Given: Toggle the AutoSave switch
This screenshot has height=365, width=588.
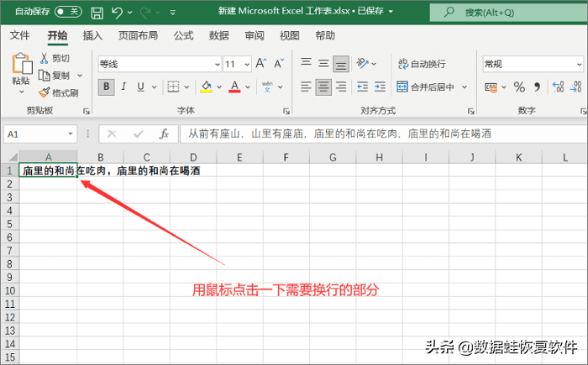Looking at the screenshot, I should click(68, 12).
